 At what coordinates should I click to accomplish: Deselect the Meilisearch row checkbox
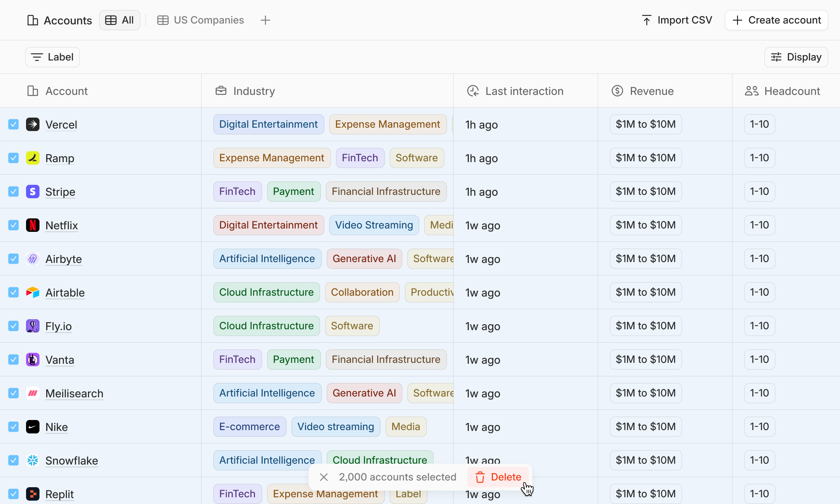tap(13, 393)
